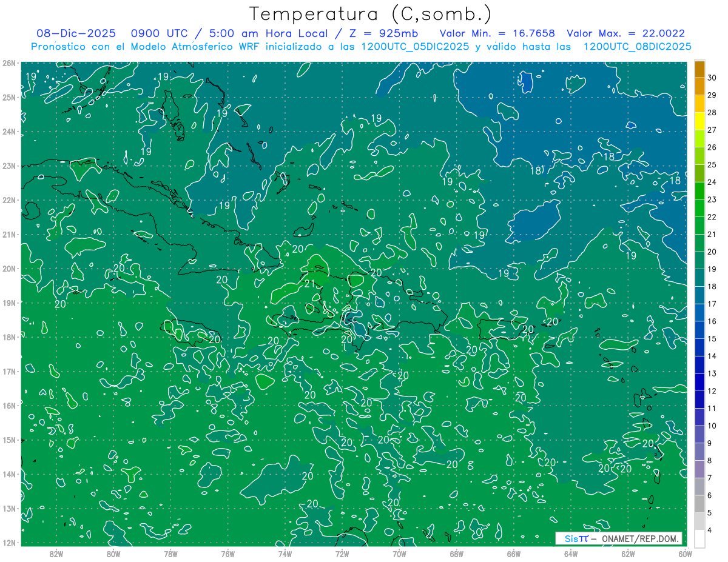Screen dimensions: 728x562
Task: Click the '14N' latitude axis label
Action: coord(9,474)
